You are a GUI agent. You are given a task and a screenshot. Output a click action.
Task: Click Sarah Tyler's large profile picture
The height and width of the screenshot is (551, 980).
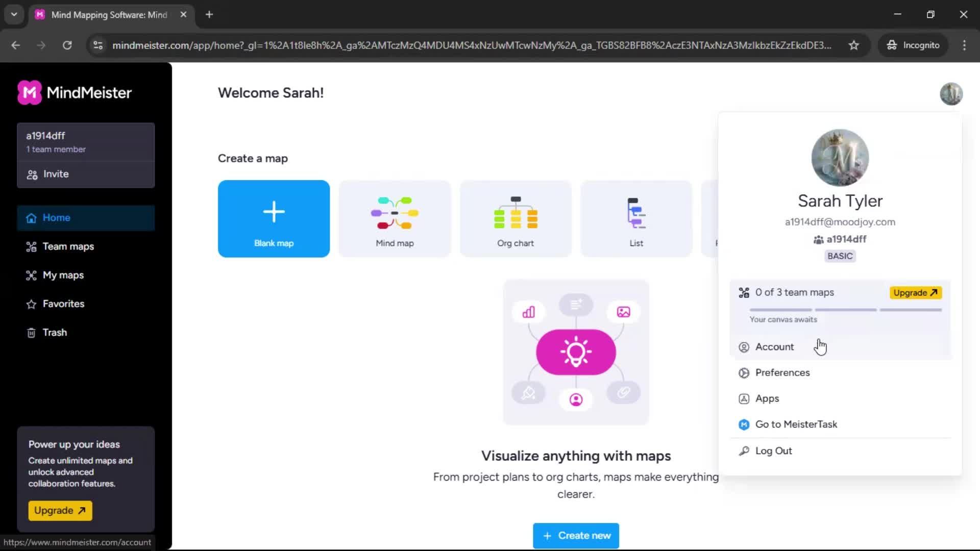tap(840, 158)
